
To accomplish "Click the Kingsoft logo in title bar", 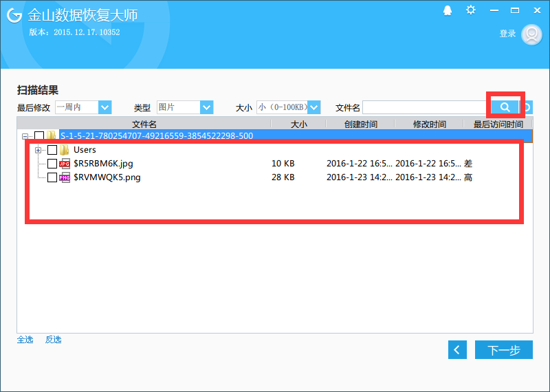I will click(x=14, y=15).
